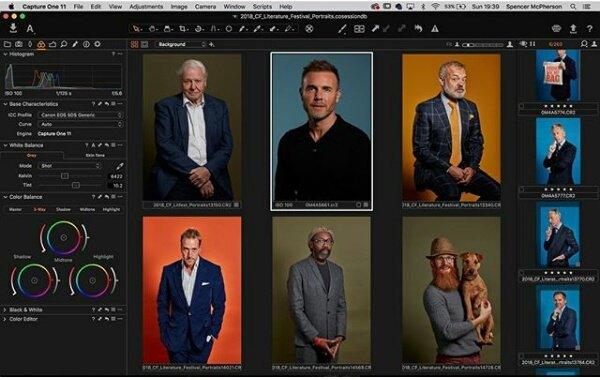600x380 pixels.
Task: Click the Export upload arrow icon
Action: (x=573, y=29)
